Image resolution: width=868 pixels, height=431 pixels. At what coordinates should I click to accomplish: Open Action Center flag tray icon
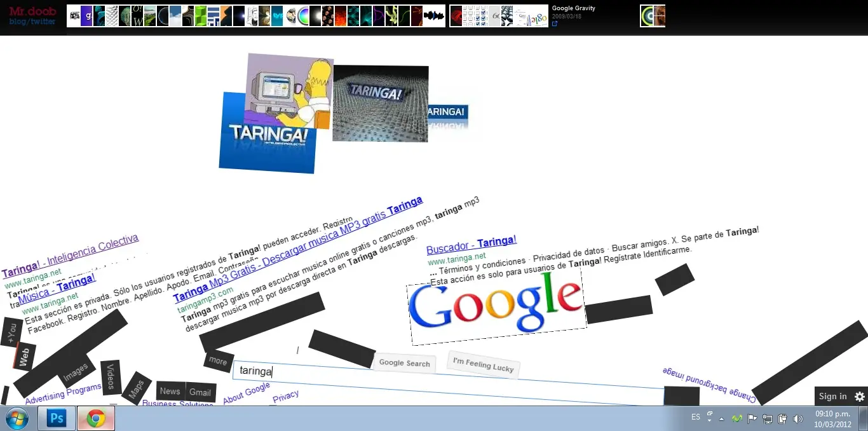[x=752, y=419]
